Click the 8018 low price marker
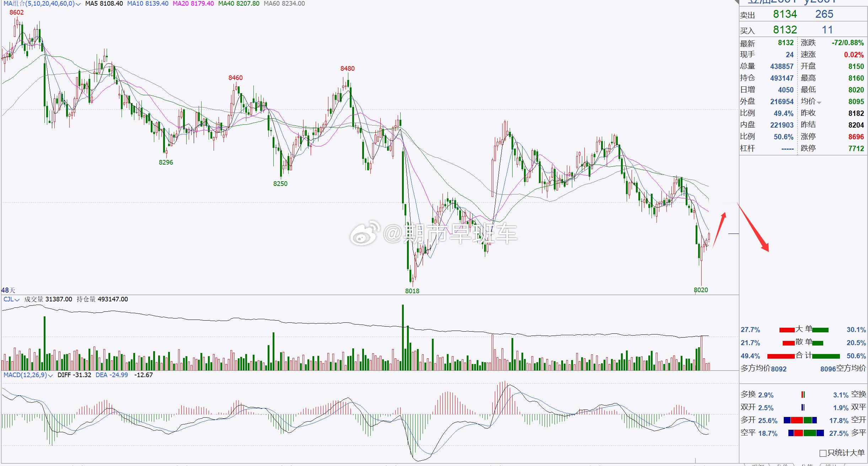 412,291
